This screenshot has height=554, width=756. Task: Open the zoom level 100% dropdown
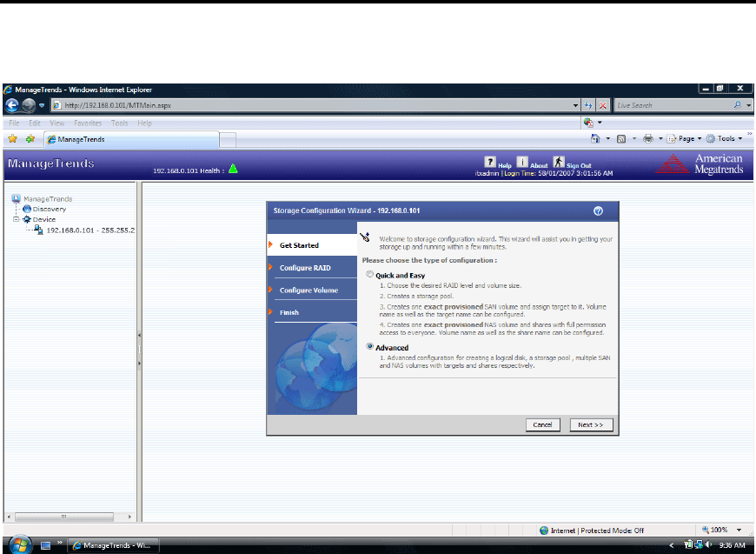point(739,530)
